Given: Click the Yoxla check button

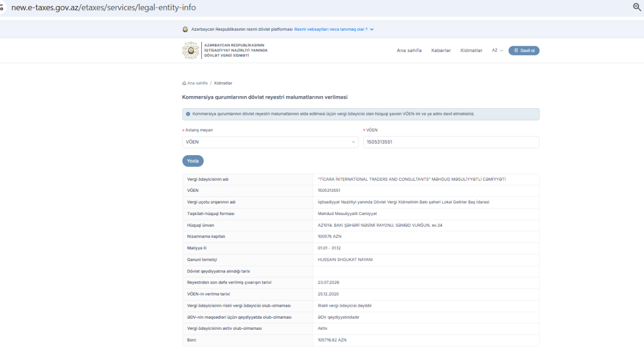Looking at the screenshot, I should (193, 161).
